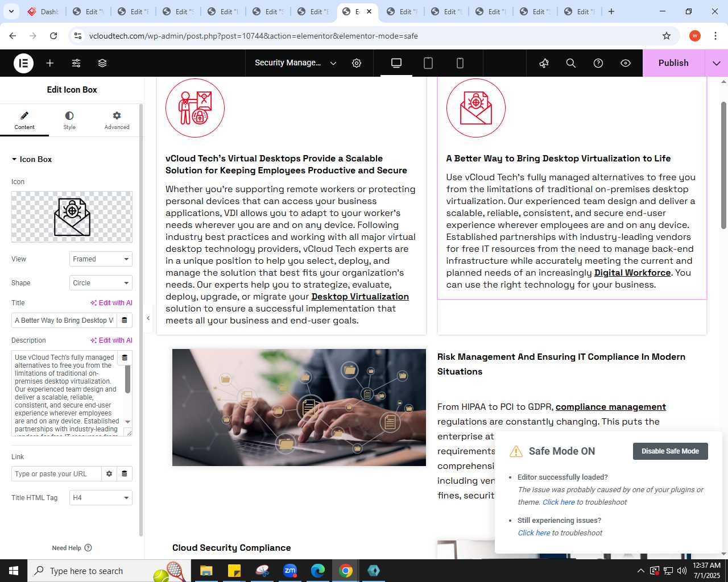This screenshot has width=728, height=582.
Task: Open the Security Manage... document dropdown
Action: [x=296, y=63]
